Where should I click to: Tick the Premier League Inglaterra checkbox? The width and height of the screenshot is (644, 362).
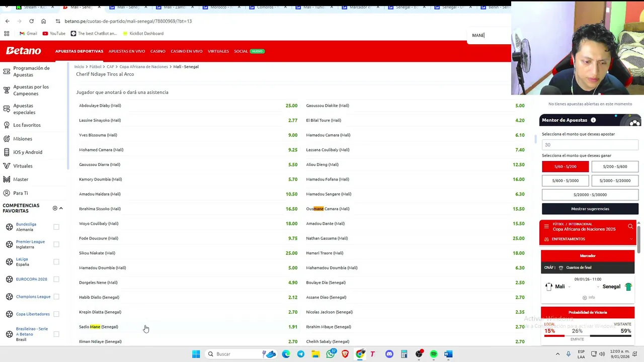(x=56, y=244)
